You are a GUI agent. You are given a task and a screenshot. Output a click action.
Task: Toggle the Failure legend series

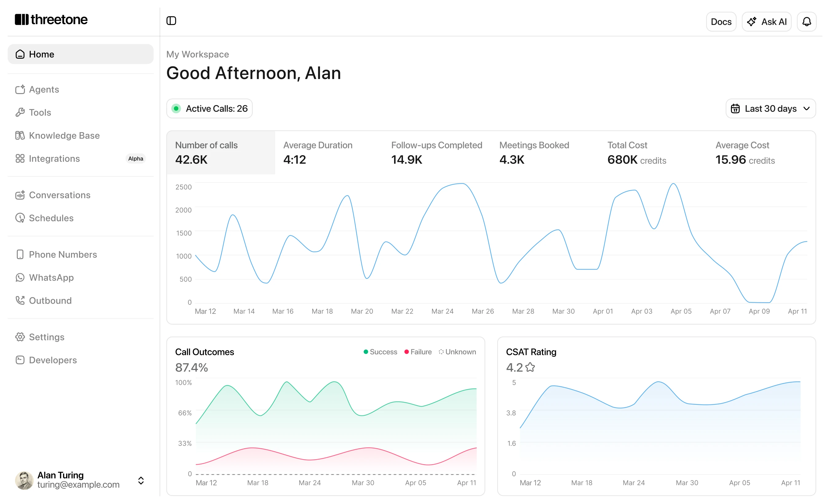pos(418,352)
